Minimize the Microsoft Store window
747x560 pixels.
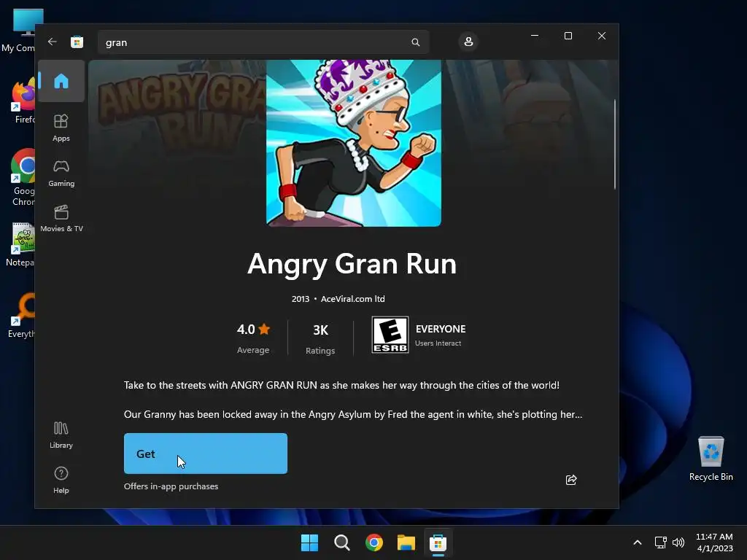pos(535,36)
